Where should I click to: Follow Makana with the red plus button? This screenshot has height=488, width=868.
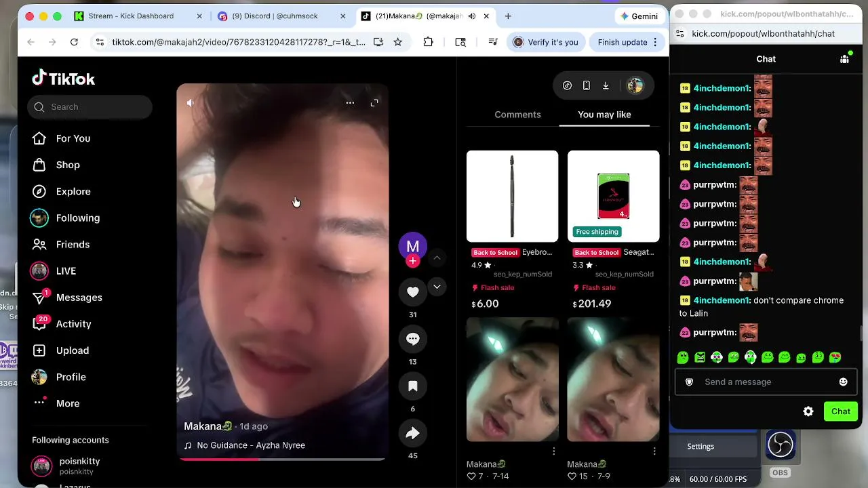coord(413,261)
